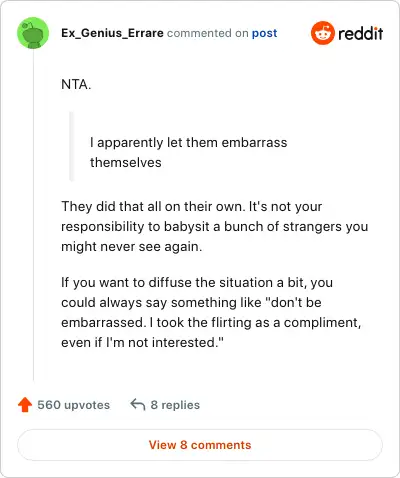Screen dimensions: 400x478
Task: Click the 'reddit' wordmark text
Action: click(360, 33)
